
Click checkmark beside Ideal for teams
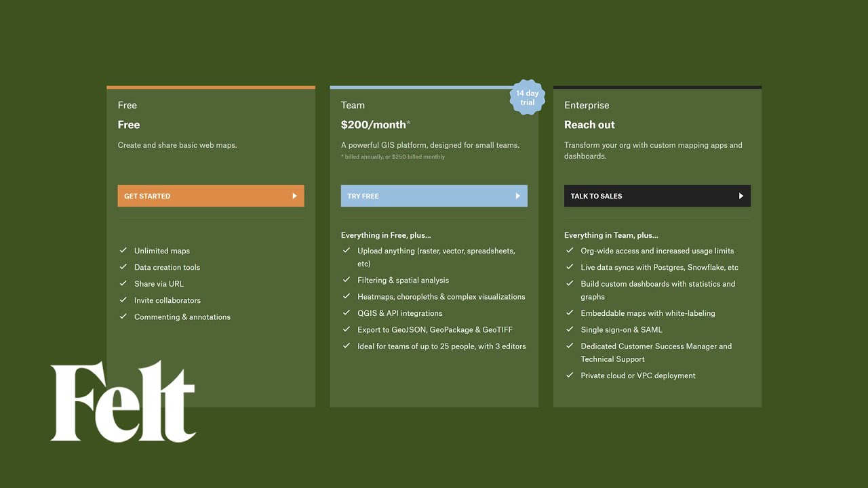coord(346,346)
